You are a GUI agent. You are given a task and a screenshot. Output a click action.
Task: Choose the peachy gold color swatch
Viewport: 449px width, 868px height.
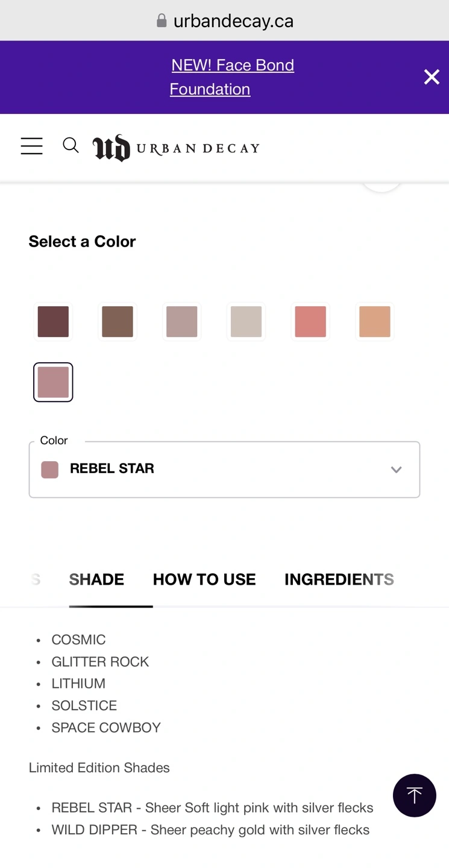tap(374, 321)
